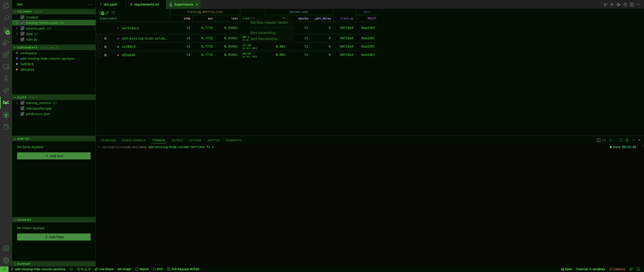Viewport: 644px width, 272px height.
Task: Choose Sort Ascending from context menu
Action: [263, 33]
